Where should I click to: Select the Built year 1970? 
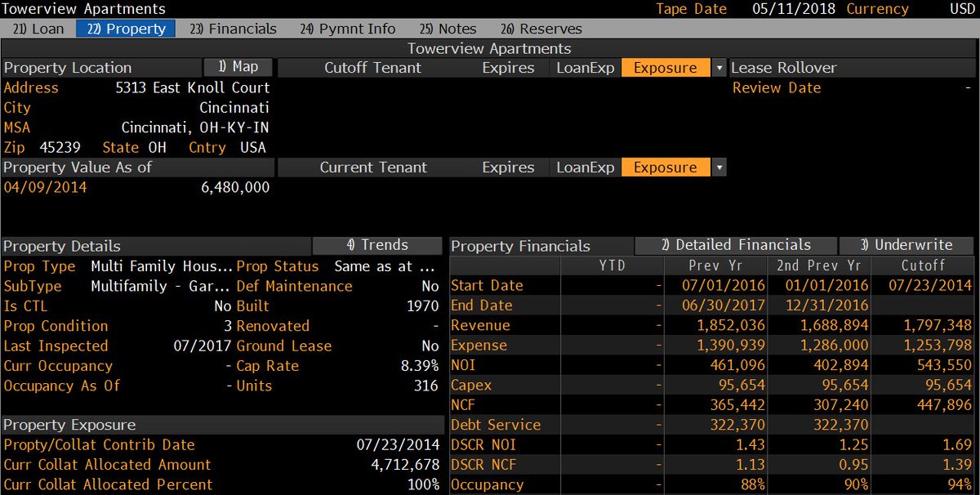point(422,305)
